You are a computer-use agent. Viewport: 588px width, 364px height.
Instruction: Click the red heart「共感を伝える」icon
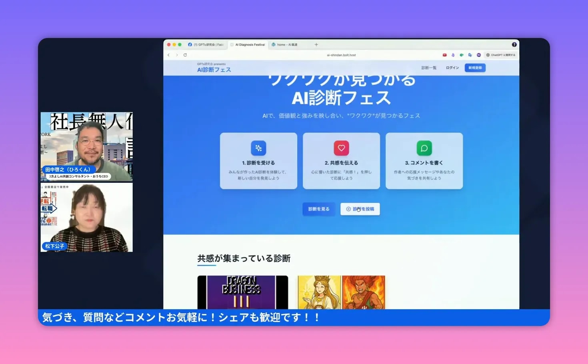pyautogui.click(x=341, y=148)
